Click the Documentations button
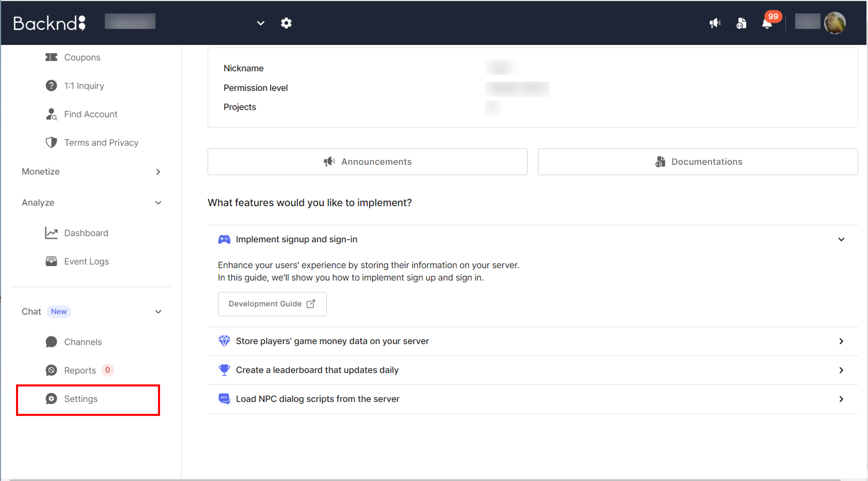868x481 pixels. [x=698, y=162]
